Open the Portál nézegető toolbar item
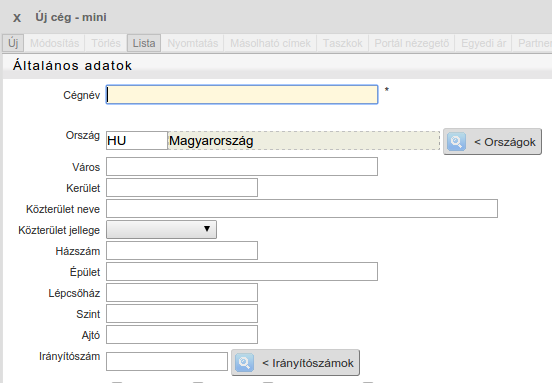 (x=412, y=43)
